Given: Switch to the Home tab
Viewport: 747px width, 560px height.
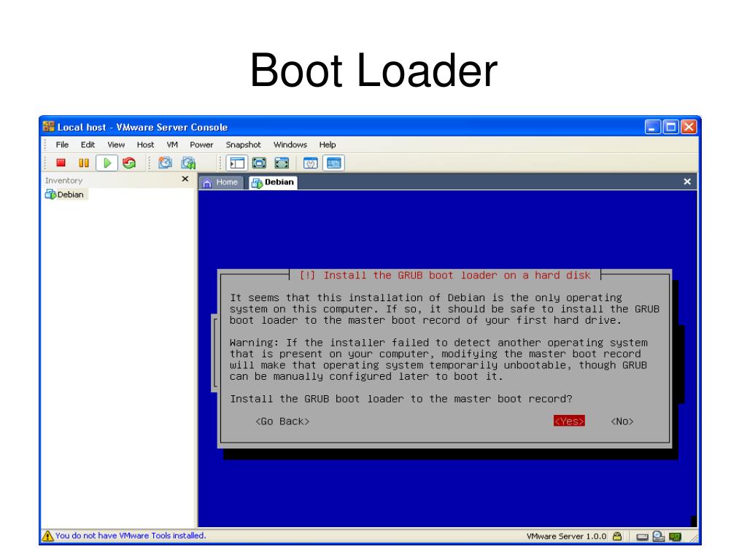Looking at the screenshot, I should 221,182.
